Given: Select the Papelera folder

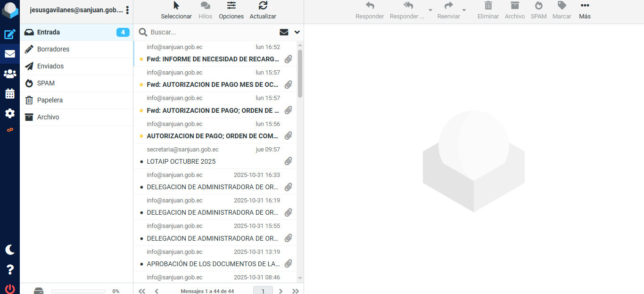Looking at the screenshot, I should 50,100.
